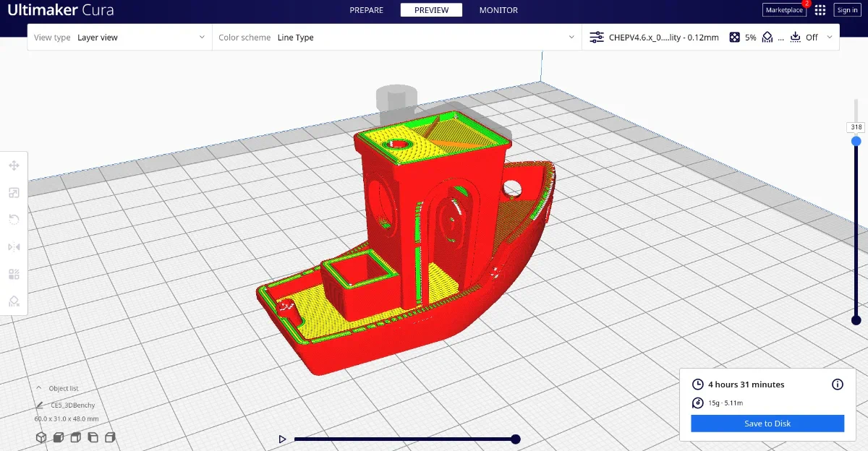The width and height of the screenshot is (868, 451).
Task: Select the Scale tool in the left toolbar
Action: (x=14, y=192)
